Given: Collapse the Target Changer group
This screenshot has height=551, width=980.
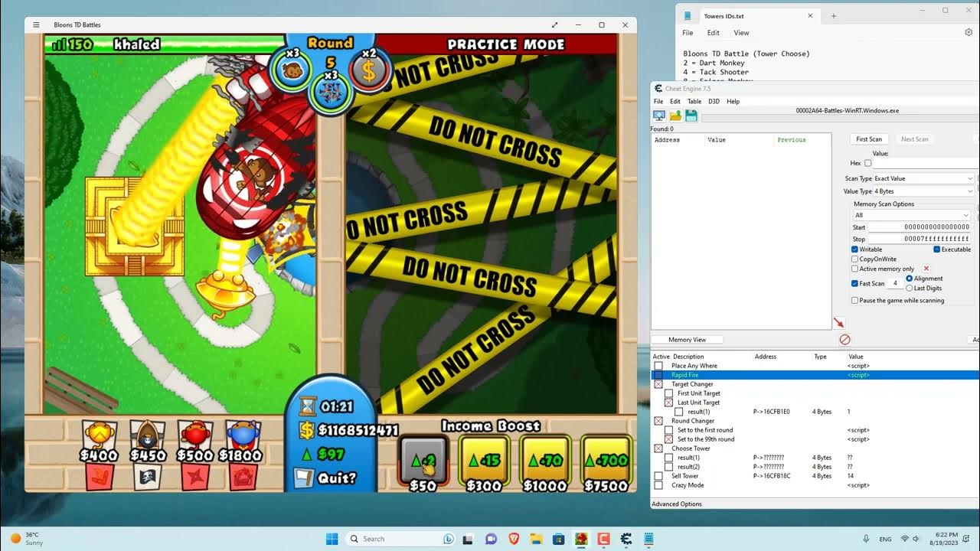Looking at the screenshot, I should pos(658,384).
